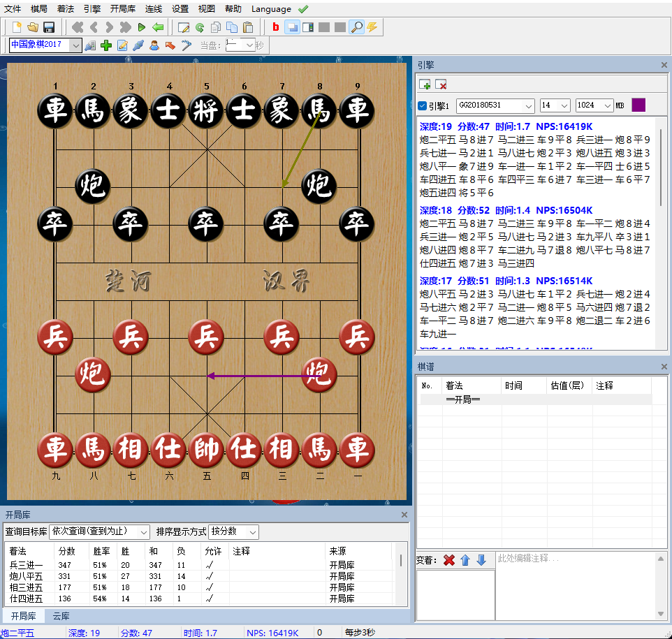Image resolution: width=672 pixels, height=639 pixels.
Task: Select the 炮八平五 opening row
Action: (x=199, y=576)
